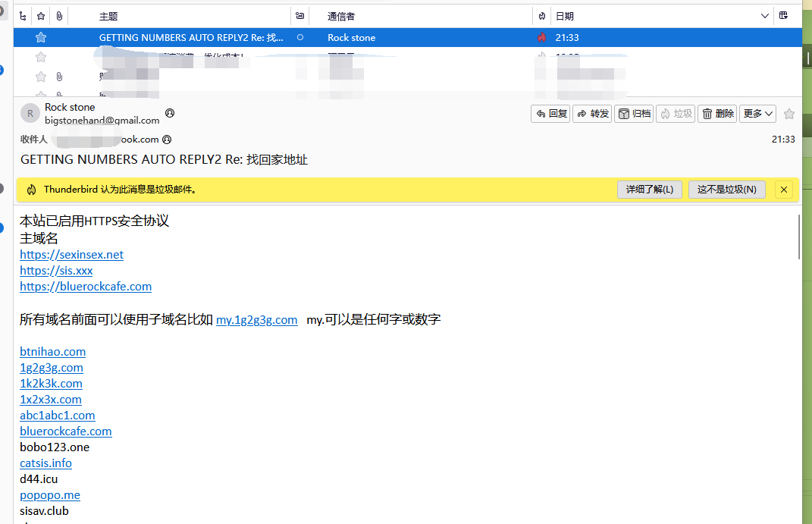
Task: Click 这不是垃圾(N) button
Action: click(726, 190)
